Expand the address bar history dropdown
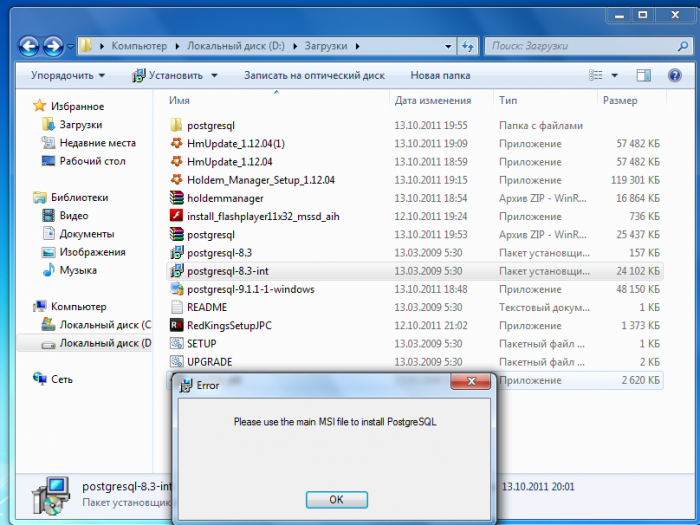 pos(448,46)
